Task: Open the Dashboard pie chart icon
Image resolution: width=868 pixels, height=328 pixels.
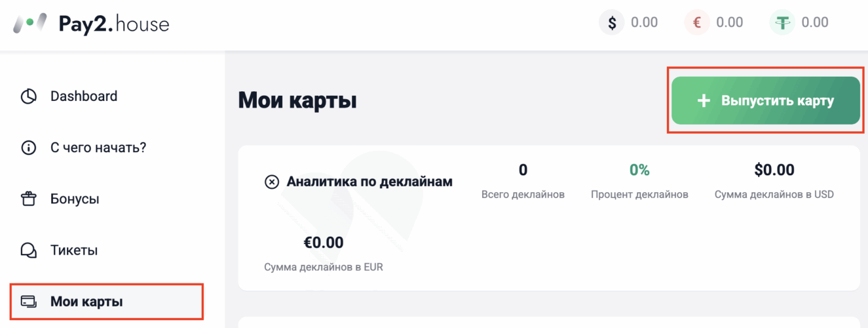Action: [28, 96]
